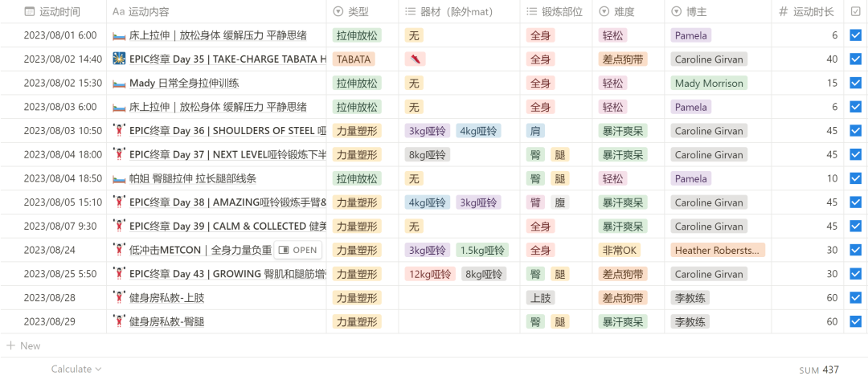Click the select icon beside 博主 header
Viewport: 868px width, 384px height.
[x=676, y=11]
